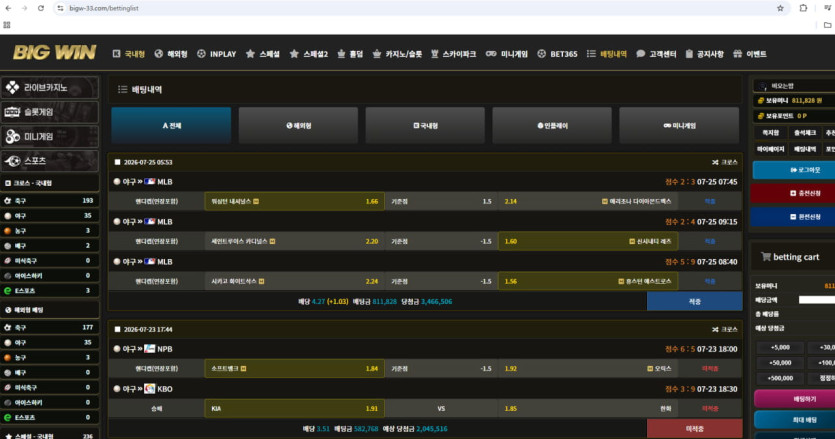Add +50,000 to bet amount
Screen dimensions: 835x439
780,363
